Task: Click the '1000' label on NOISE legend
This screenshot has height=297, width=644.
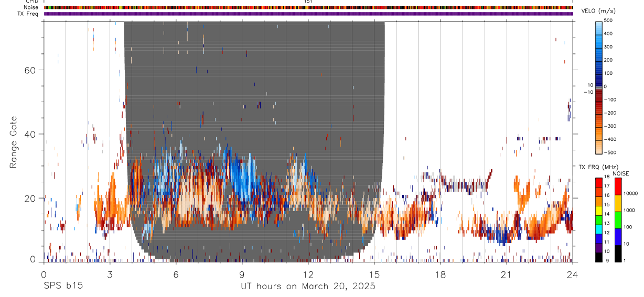Action: (629, 210)
